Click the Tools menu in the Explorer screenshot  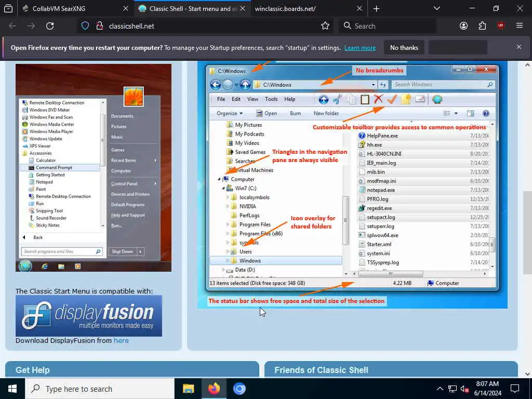(271, 99)
